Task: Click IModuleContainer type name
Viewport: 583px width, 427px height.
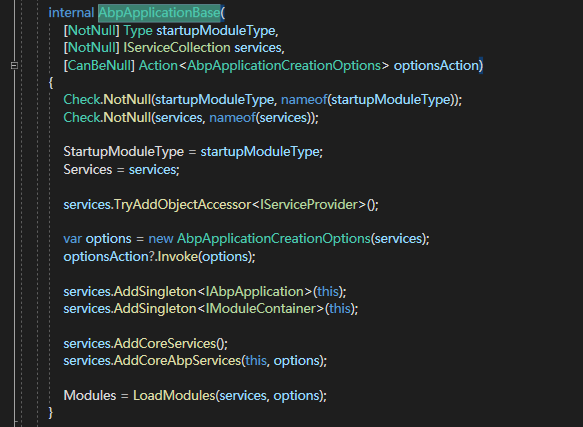Action: 261,309
